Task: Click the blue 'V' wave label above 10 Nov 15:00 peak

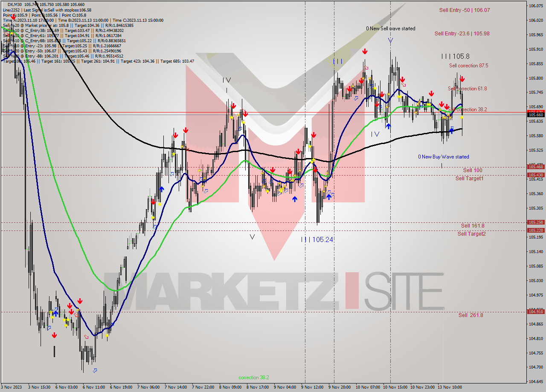Action: (x=390, y=40)
